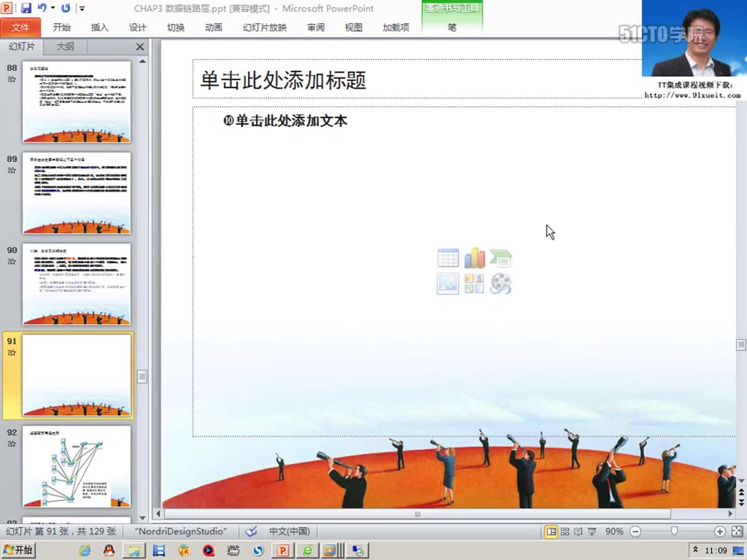Select slide 91 thumbnail
Screen dimensions: 747x560
(x=77, y=375)
